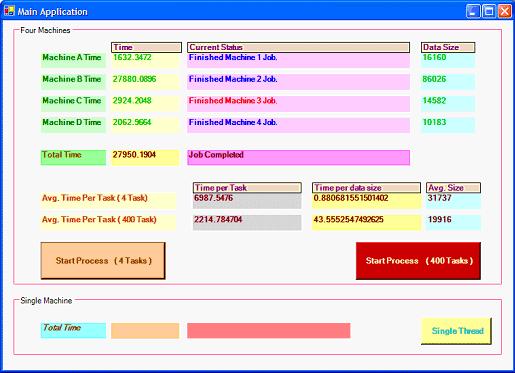Click the empty red Single Machine status field

(269, 330)
